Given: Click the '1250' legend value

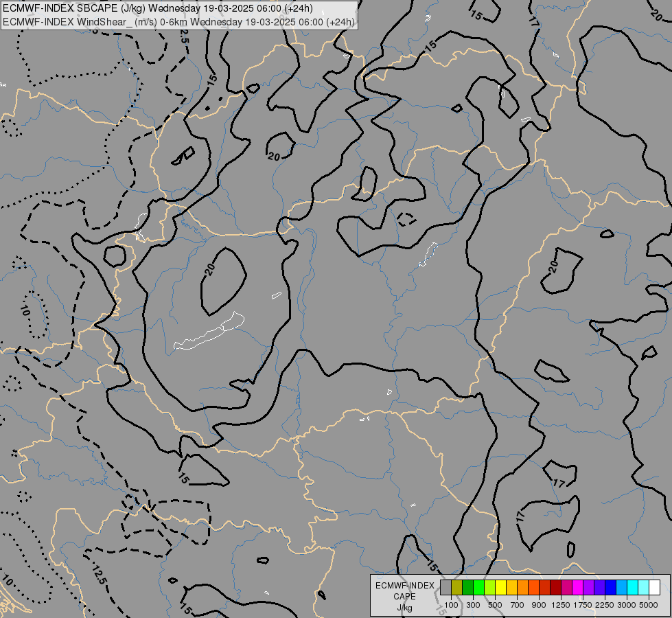Looking at the screenshot, I should [561, 605].
